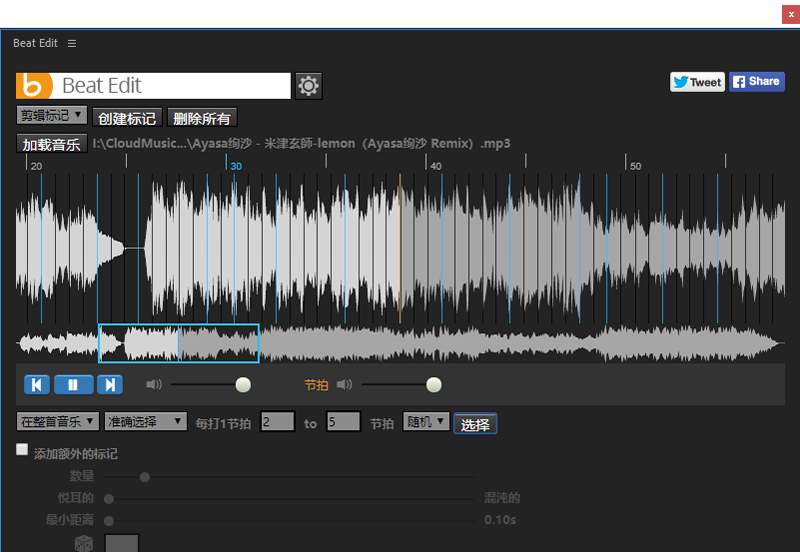
Task: Share on Twitter via Tweet button
Action: click(x=697, y=82)
